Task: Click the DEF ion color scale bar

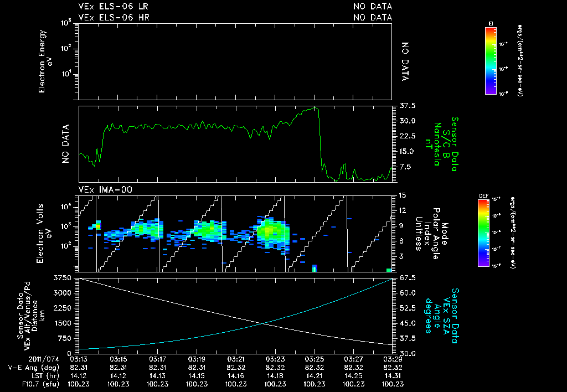Action: [483, 233]
